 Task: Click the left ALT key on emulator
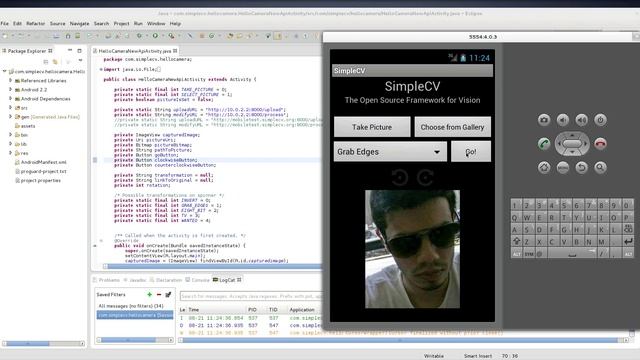516,254
